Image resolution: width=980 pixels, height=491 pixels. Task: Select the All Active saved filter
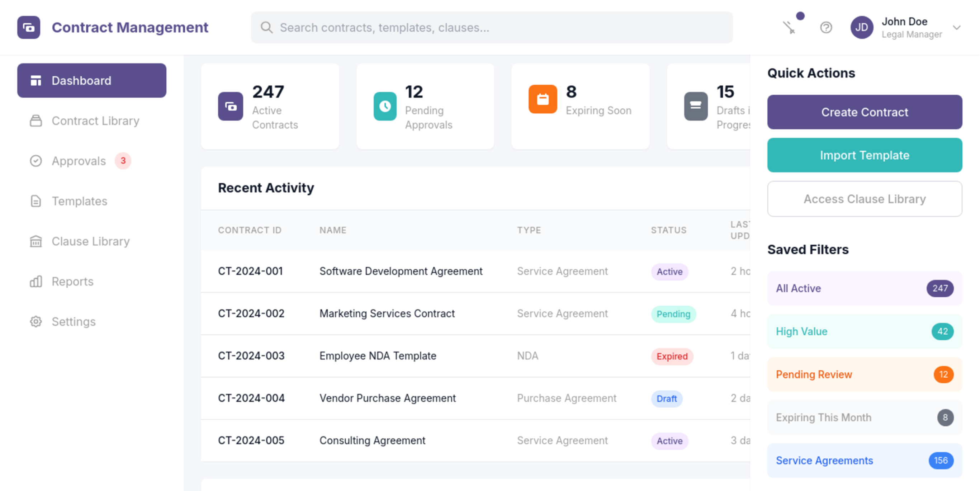864,288
